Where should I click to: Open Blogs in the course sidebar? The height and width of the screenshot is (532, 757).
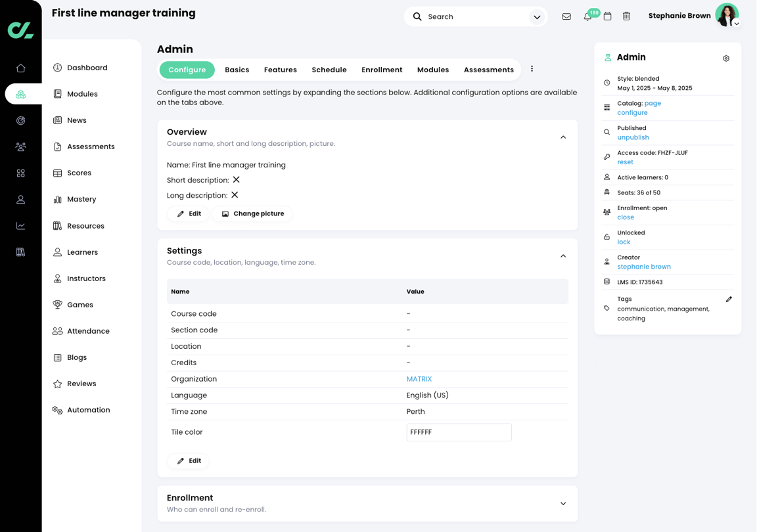70,357
